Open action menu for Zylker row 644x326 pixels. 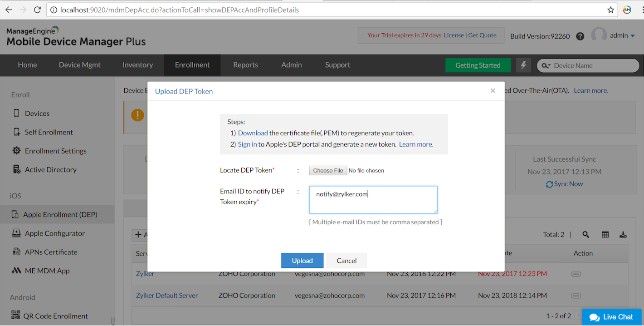[576, 274]
